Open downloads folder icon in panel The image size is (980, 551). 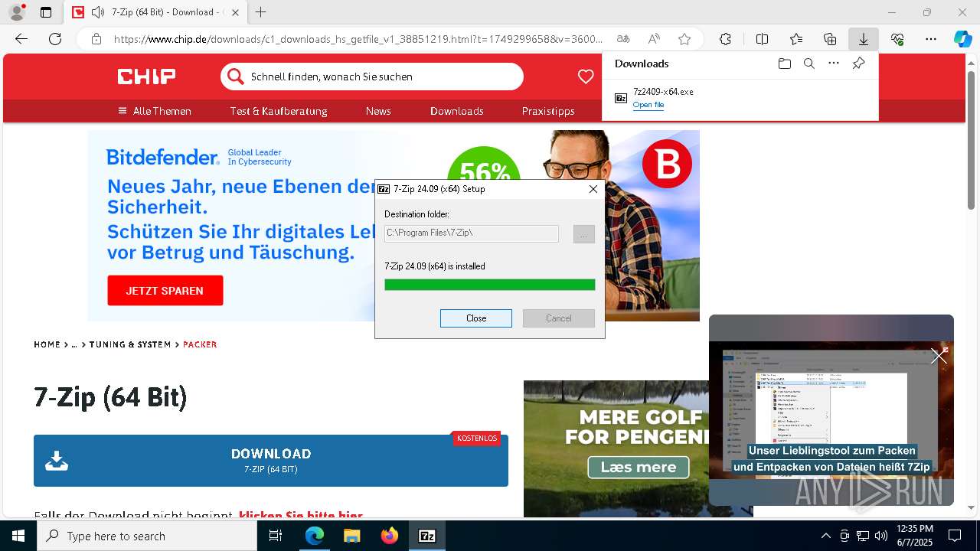point(784,64)
